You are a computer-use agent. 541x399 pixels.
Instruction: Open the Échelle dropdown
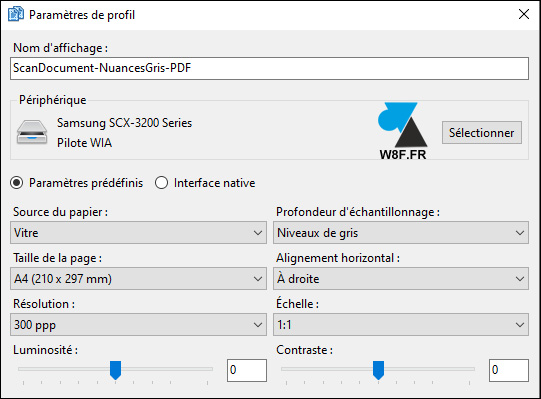401,324
